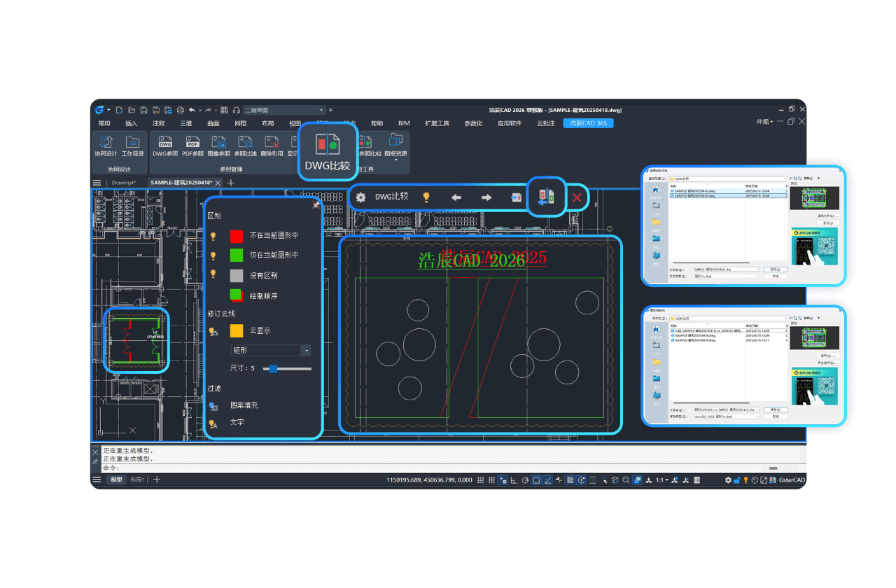Exit compare mode with the red X
The image size is (896, 588).
[577, 197]
